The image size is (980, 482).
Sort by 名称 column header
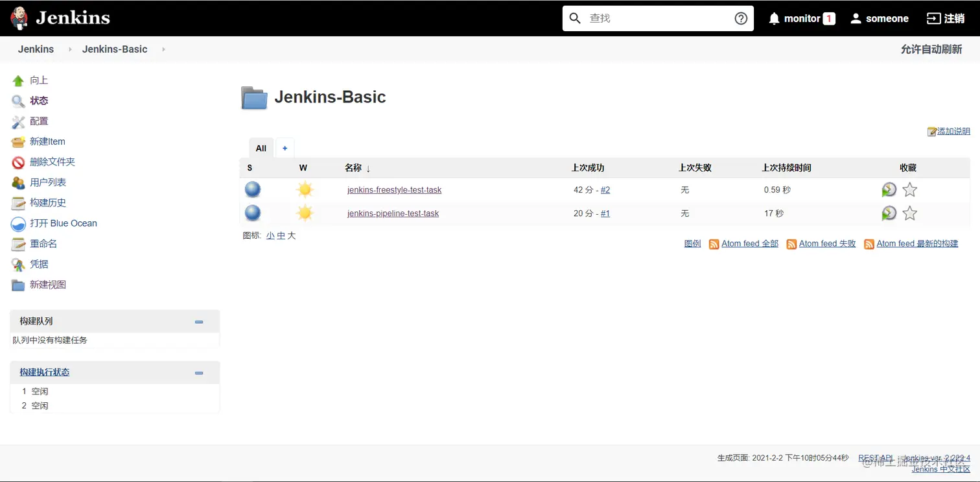click(x=358, y=168)
